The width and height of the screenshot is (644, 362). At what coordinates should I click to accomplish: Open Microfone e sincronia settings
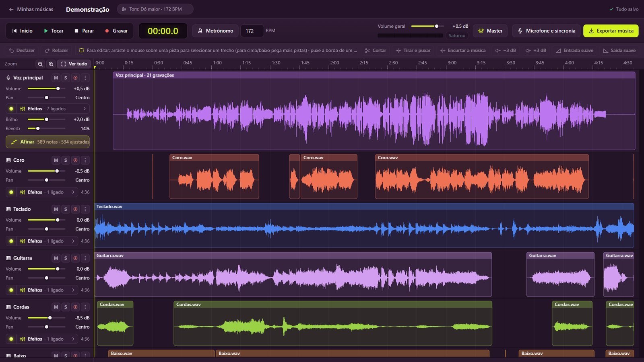[x=546, y=31]
